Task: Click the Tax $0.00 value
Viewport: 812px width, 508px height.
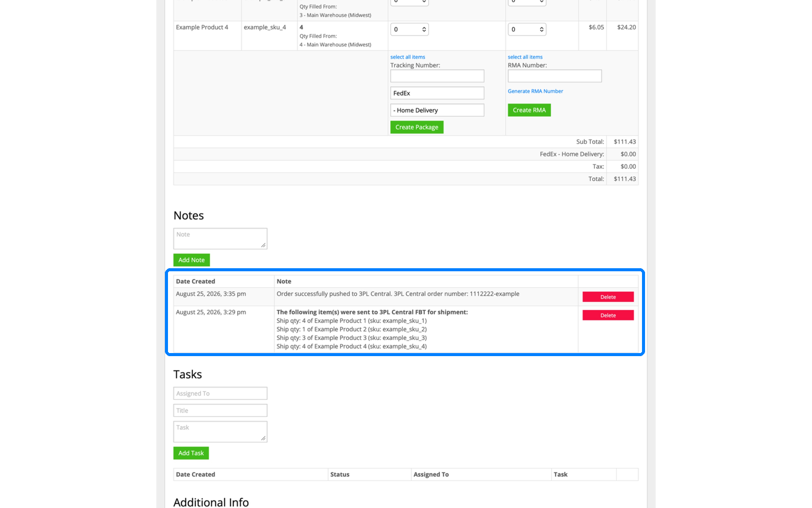Action: click(x=628, y=167)
